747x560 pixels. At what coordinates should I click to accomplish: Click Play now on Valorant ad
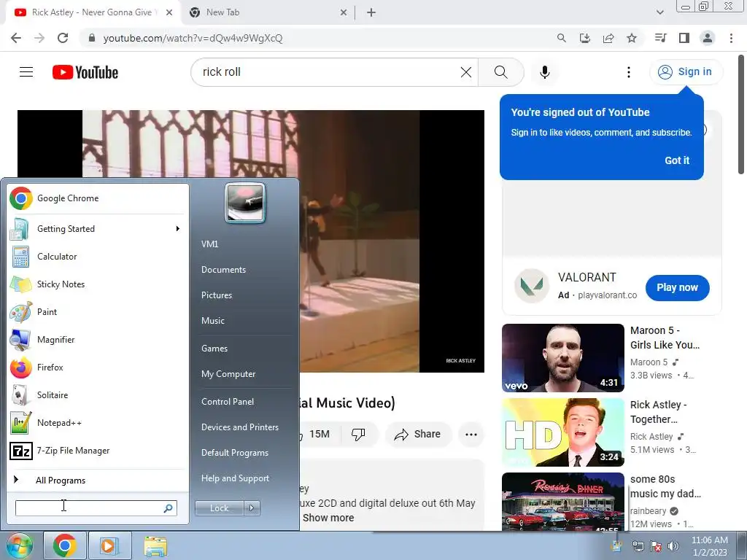tap(678, 287)
